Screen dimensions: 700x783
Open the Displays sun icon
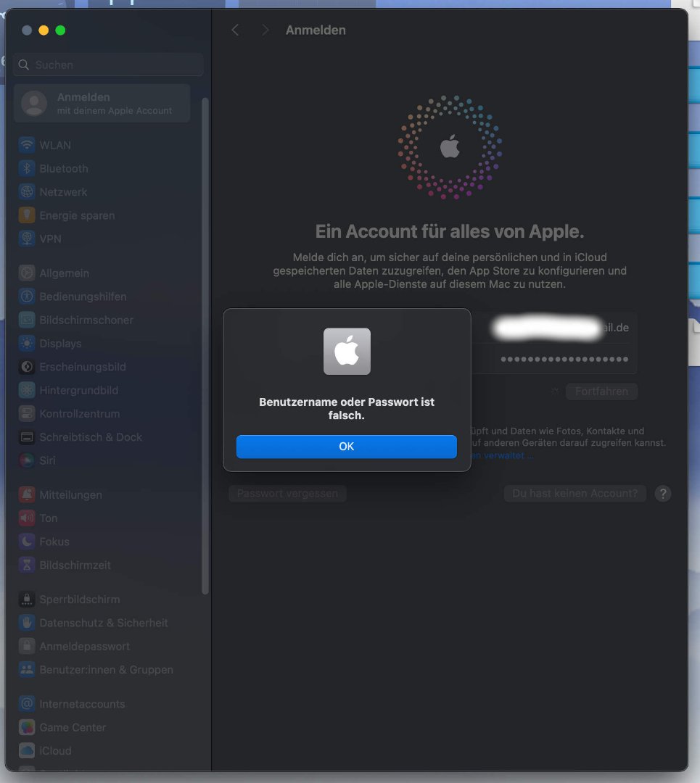point(27,343)
